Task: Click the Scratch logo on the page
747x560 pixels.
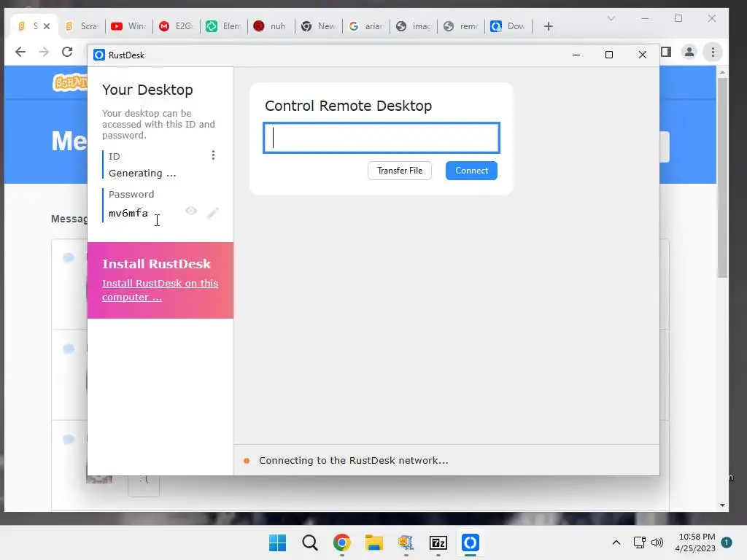Action: [70, 82]
